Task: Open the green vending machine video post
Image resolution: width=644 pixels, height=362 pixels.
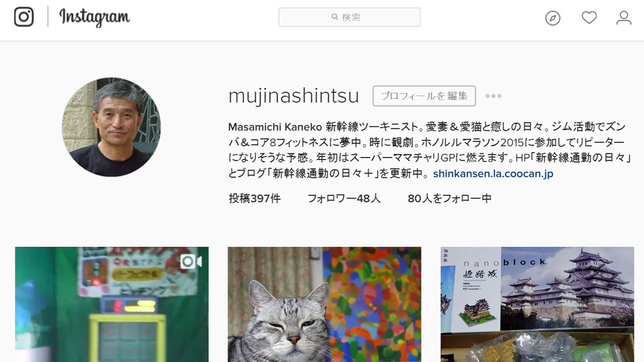Action: (112, 304)
